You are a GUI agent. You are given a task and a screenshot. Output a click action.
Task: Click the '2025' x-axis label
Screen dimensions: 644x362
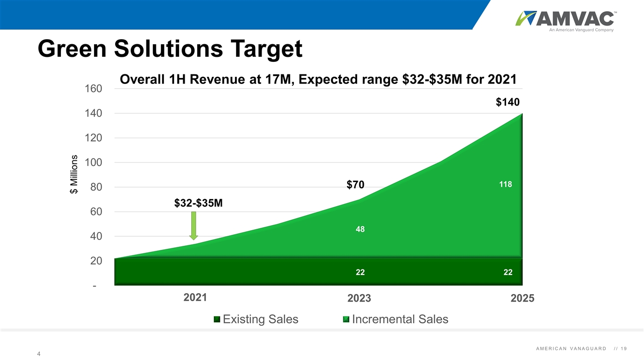(523, 299)
